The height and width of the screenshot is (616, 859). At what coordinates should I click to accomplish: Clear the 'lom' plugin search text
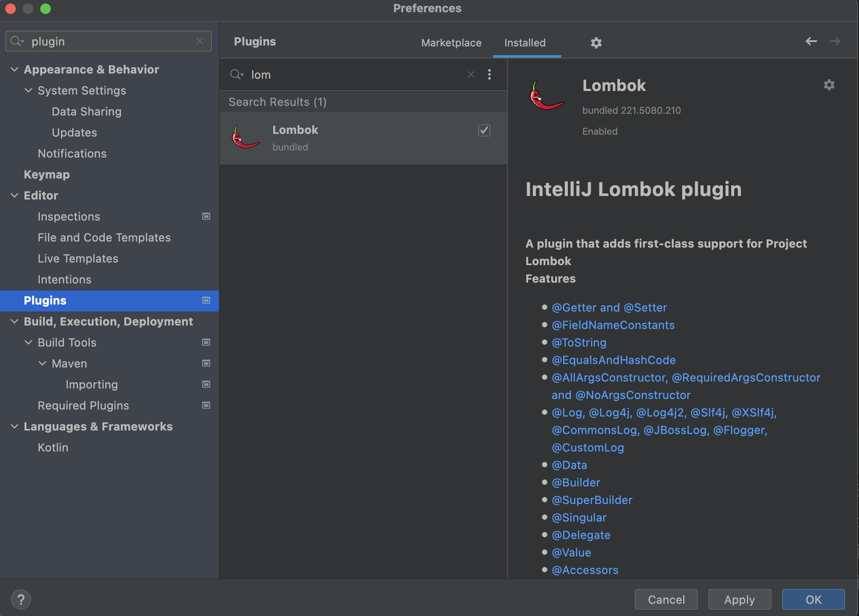[x=471, y=74]
